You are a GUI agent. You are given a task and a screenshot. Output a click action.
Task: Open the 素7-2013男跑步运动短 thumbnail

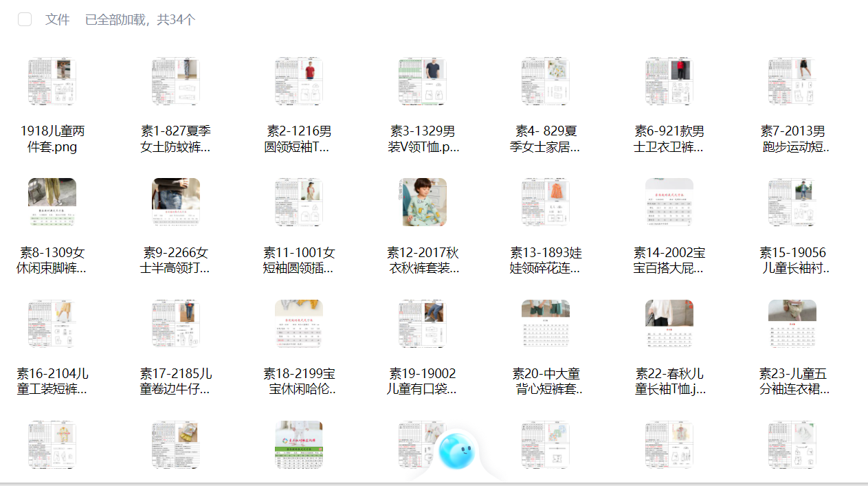point(792,81)
